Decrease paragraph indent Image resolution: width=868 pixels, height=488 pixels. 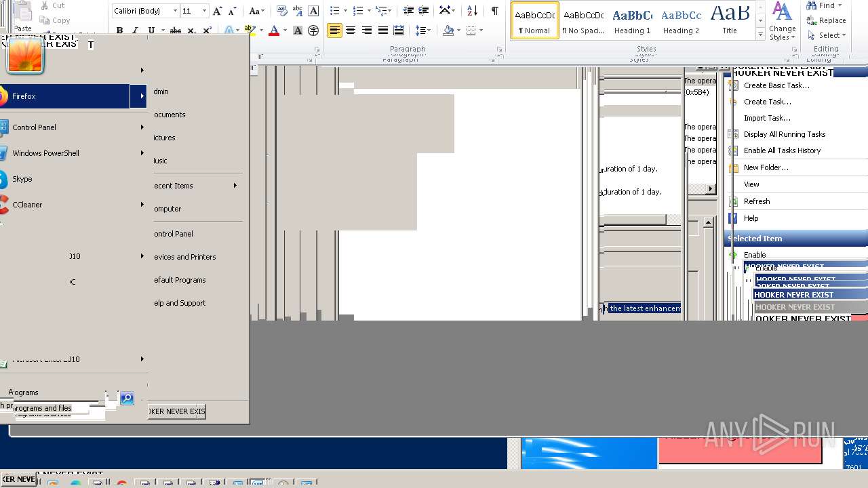click(x=408, y=11)
